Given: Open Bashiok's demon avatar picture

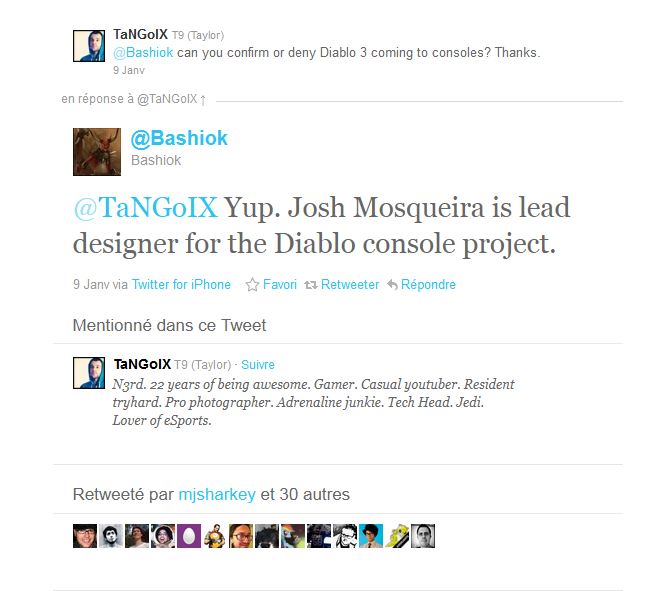Looking at the screenshot, I should [97, 152].
